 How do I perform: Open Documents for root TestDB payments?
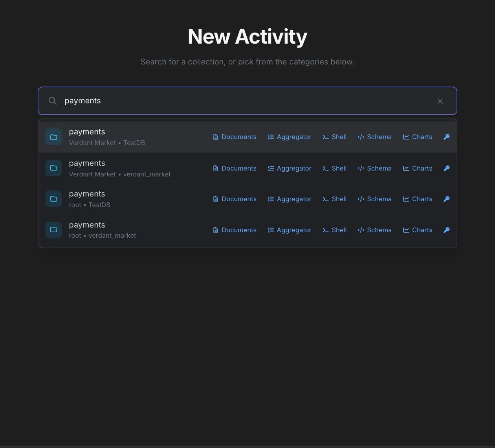(235, 199)
